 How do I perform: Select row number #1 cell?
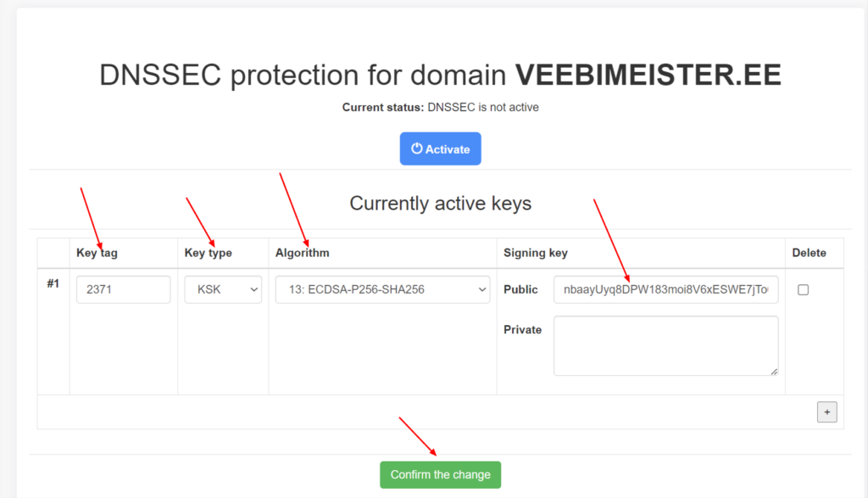click(53, 283)
